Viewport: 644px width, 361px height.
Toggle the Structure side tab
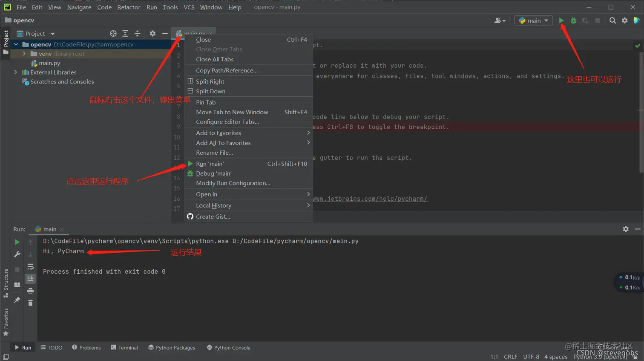(6, 283)
